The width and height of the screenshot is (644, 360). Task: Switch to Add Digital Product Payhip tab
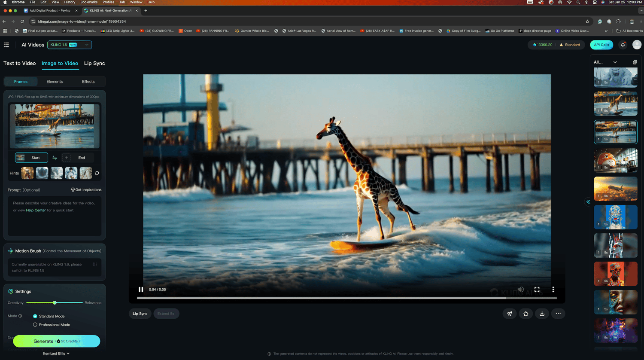coord(50,10)
